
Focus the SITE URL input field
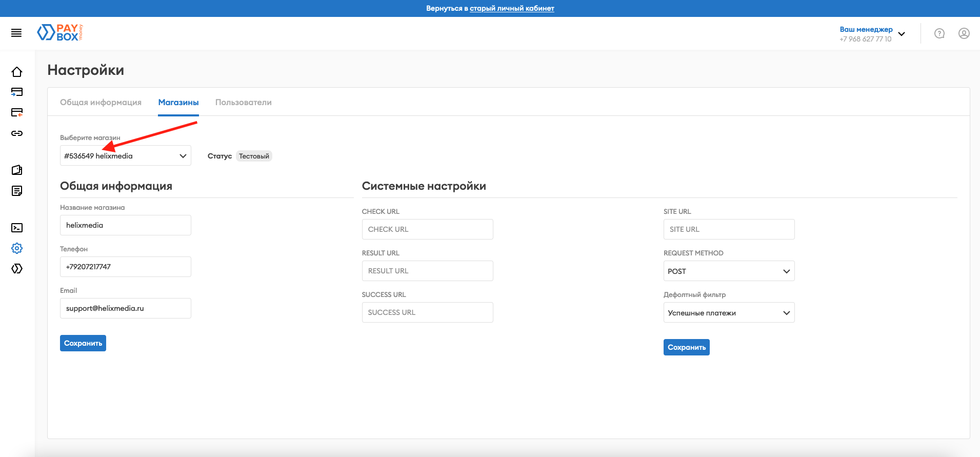click(729, 229)
